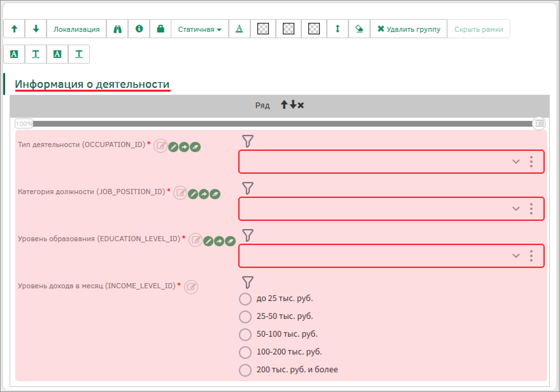560x392 pixels.
Task: Select '200 тыс. руб. и более' income
Action: click(245, 370)
